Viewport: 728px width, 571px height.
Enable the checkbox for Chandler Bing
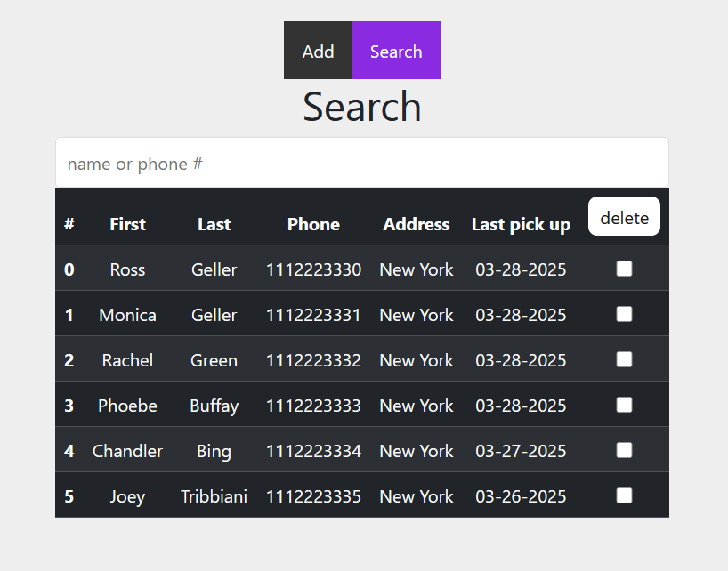point(624,450)
